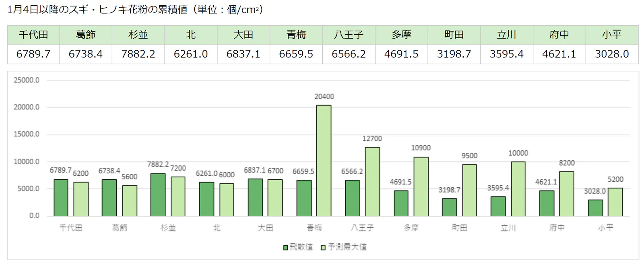Viewport: 644px width, 261px height.
Task: Select table value 6659.5 under 青梅
Action: click(296, 54)
